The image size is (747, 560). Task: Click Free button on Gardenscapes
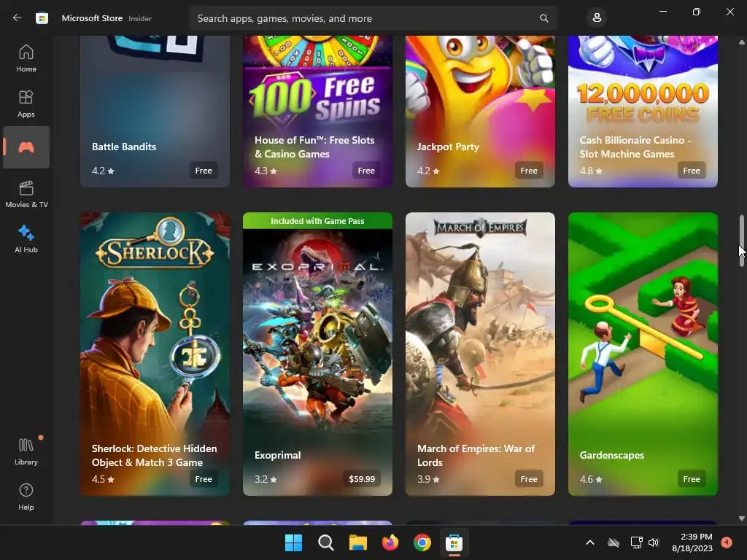pos(692,479)
